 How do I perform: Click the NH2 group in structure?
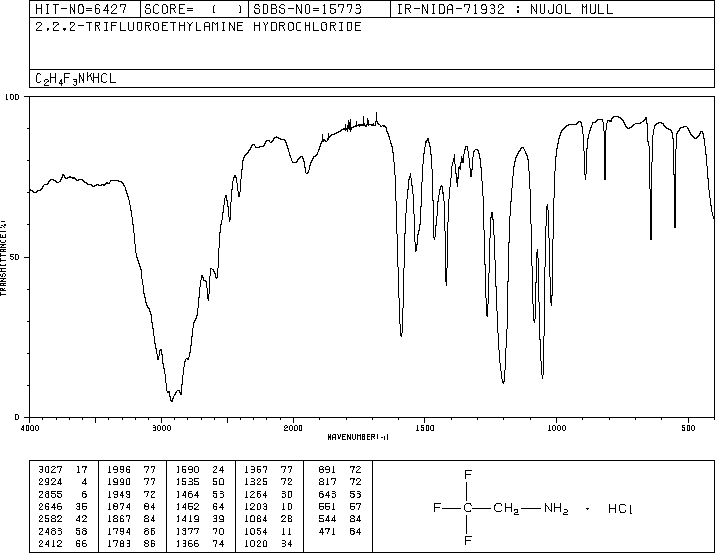coord(556,508)
